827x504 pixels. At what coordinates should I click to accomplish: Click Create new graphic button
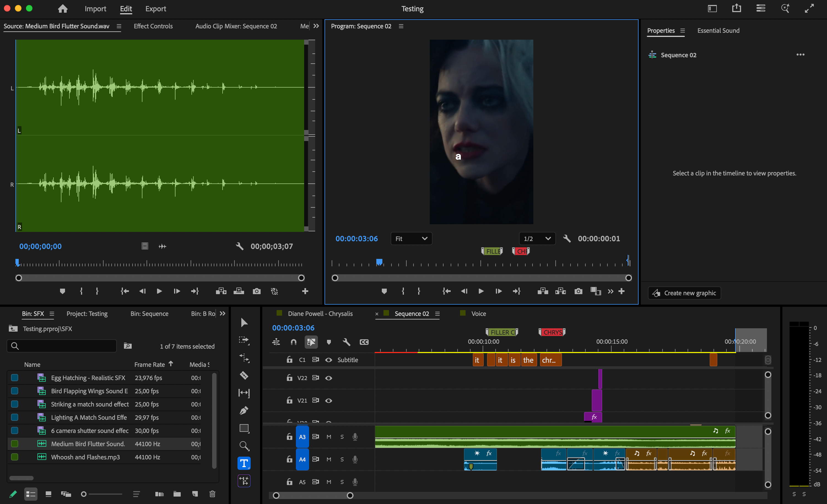click(x=684, y=293)
